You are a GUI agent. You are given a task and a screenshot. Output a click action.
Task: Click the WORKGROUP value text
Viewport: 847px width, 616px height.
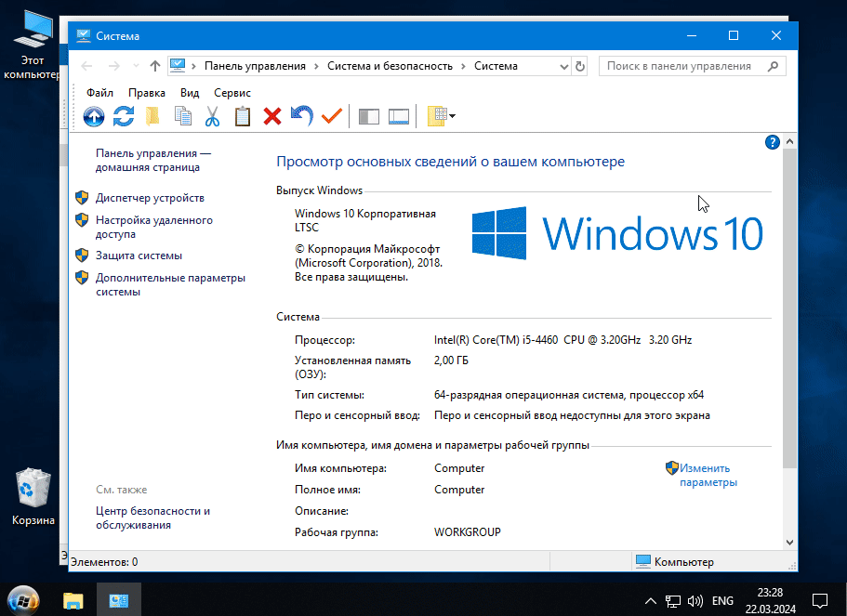coord(468,532)
